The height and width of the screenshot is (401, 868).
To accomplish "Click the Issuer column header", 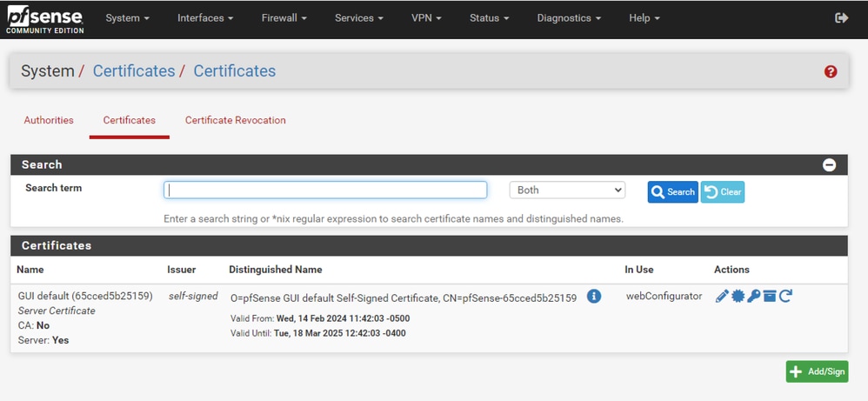I will (182, 270).
